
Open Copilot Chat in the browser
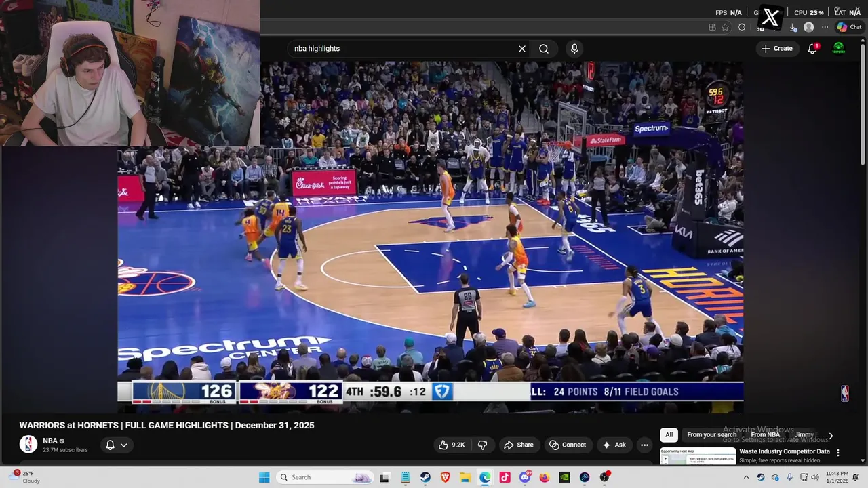[x=848, y=27]
